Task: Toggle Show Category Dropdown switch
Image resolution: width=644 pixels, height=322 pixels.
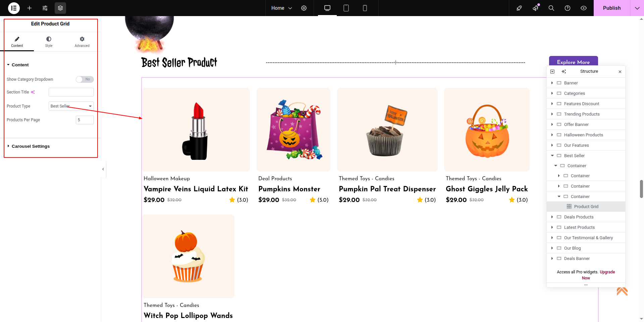Action: click(x=85, y=79)
